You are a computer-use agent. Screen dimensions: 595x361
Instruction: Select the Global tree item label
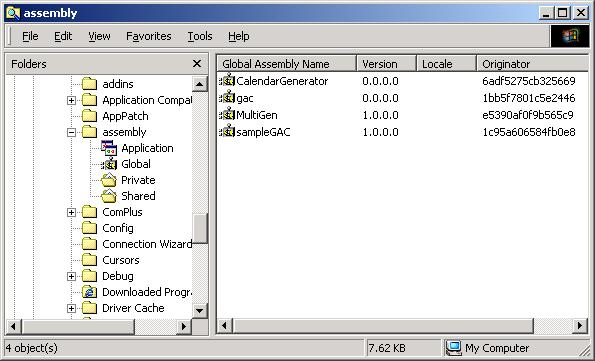tap(136, 164)
